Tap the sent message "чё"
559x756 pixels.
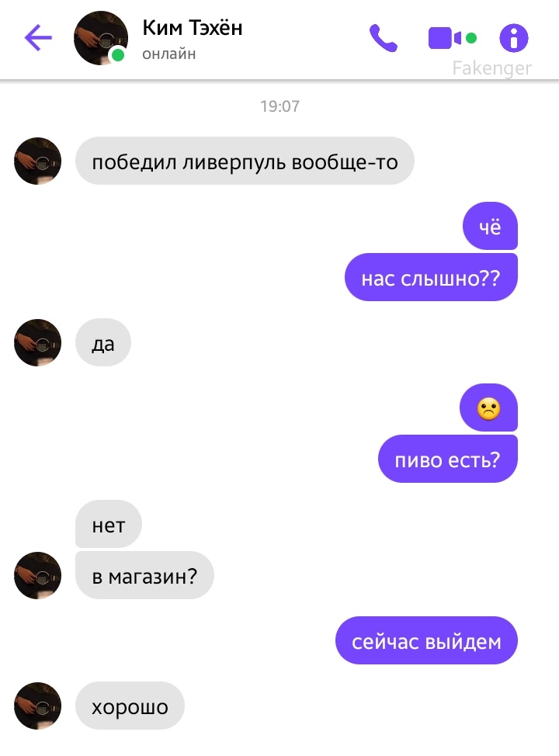[490, 226]
